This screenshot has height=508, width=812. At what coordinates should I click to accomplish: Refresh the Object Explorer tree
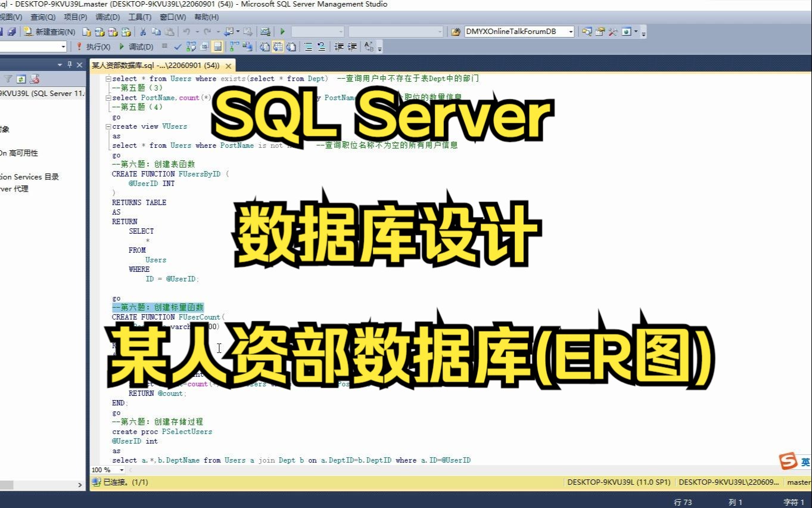[21, 79]
